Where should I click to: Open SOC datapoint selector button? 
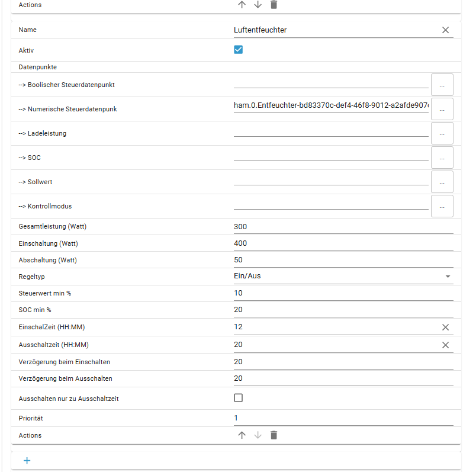[442, 158]
